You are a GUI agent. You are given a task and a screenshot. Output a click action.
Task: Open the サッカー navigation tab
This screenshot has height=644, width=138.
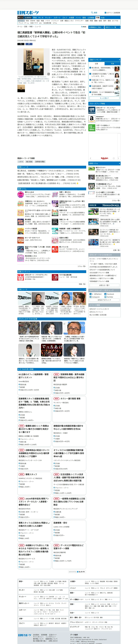(48, 18)
